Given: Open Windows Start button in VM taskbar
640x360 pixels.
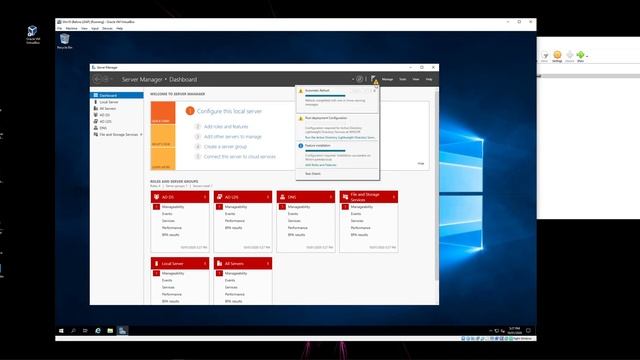Looking at the screenshot, I should click(61, 331).
